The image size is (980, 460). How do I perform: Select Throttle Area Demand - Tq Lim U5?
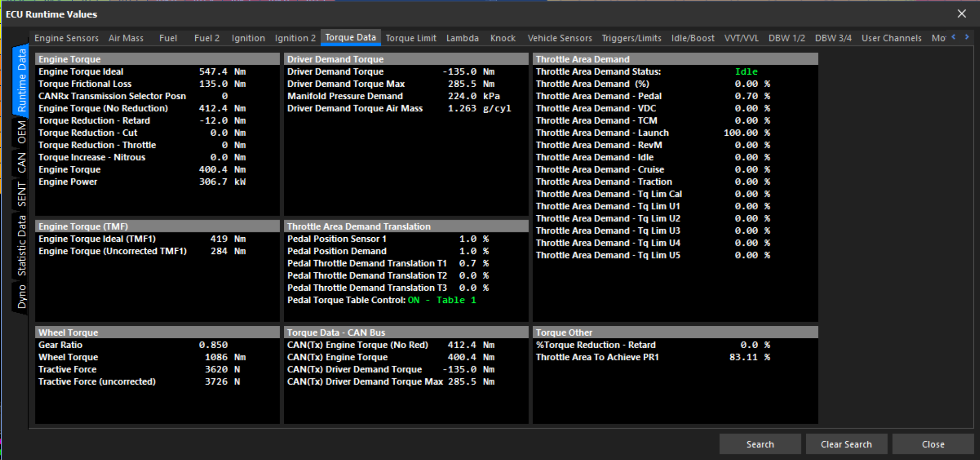pos(653,255)
